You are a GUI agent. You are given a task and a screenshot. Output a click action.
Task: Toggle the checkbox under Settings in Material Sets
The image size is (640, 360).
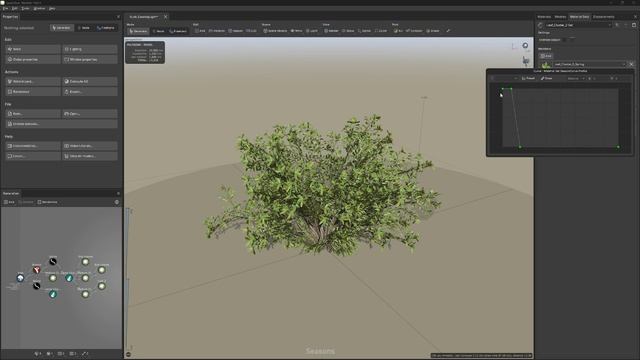click(x=564, y=40)
